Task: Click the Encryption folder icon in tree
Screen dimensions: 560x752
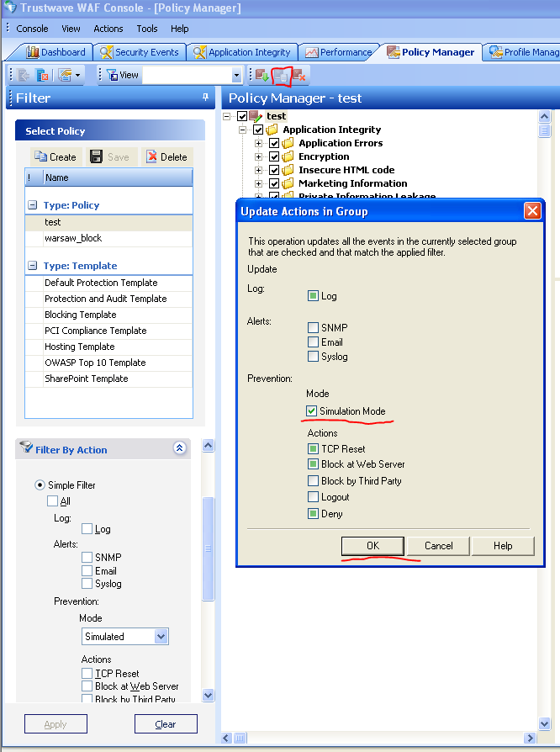Action: [288, 156]
